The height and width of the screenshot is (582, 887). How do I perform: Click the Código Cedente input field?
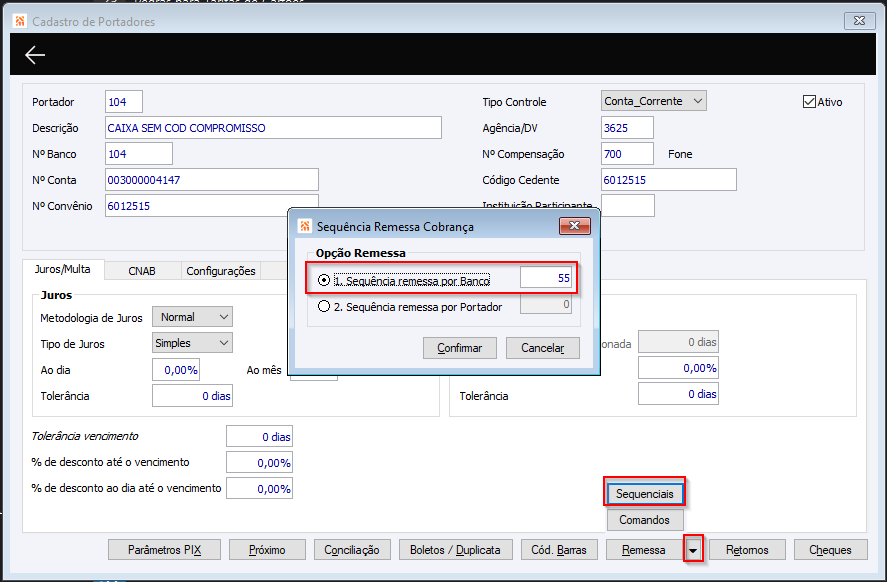[x=669, y=180]
